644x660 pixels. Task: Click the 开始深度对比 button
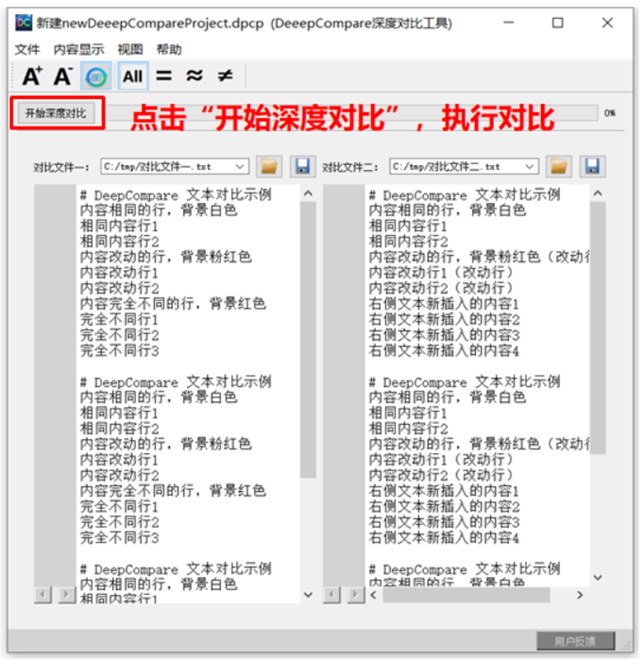pos(56,114)
